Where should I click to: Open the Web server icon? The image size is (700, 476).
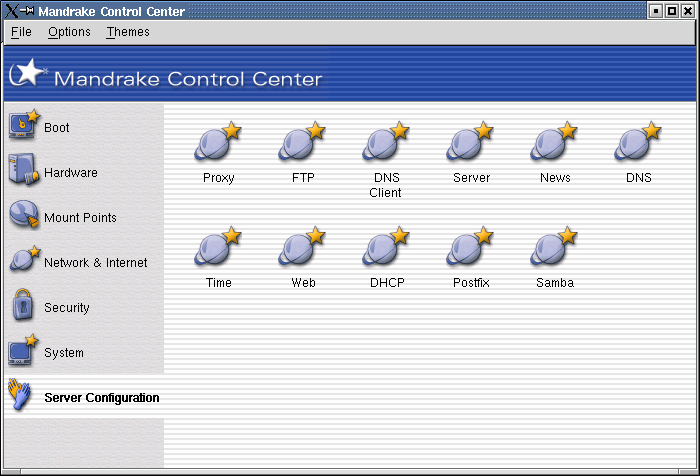pyautogui.click(x=302, y=246)
